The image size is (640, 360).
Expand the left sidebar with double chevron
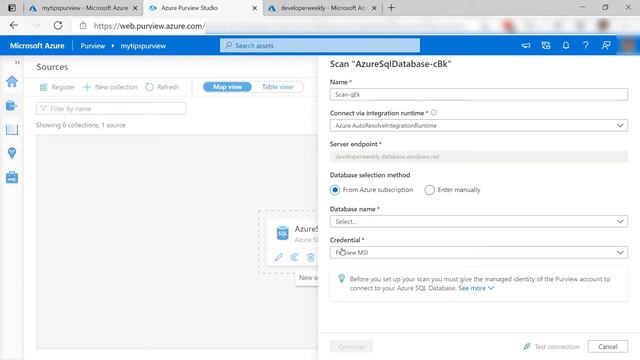17,62
